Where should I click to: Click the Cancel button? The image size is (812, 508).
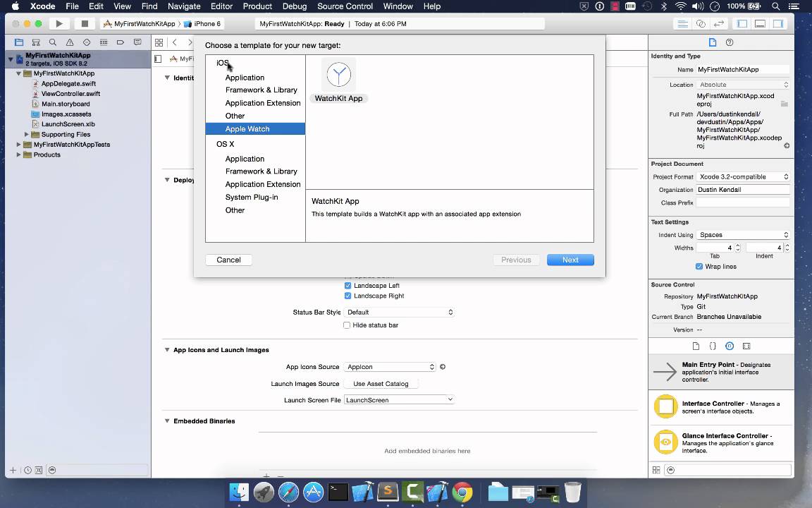tap(228, 260)
